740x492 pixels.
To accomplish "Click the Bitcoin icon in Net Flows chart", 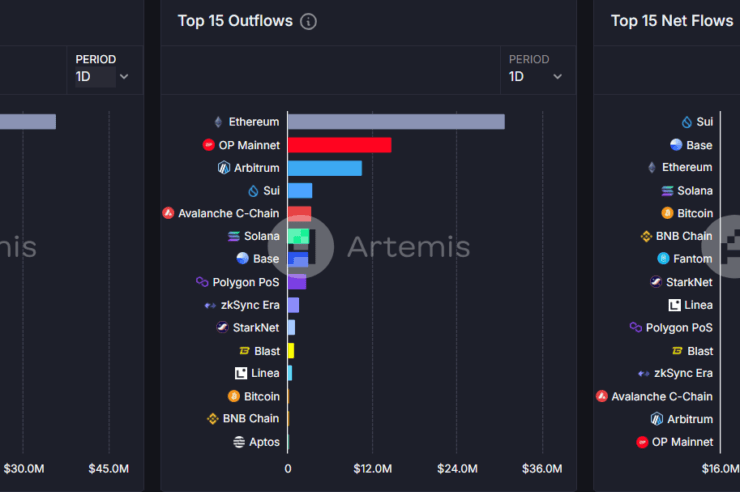I will [667, 213].
